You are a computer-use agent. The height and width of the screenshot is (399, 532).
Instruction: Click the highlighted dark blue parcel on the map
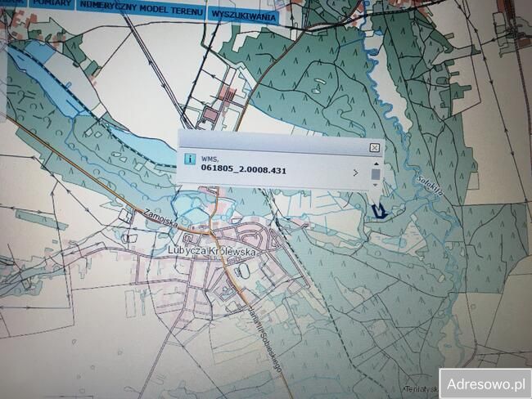(380, 210)
